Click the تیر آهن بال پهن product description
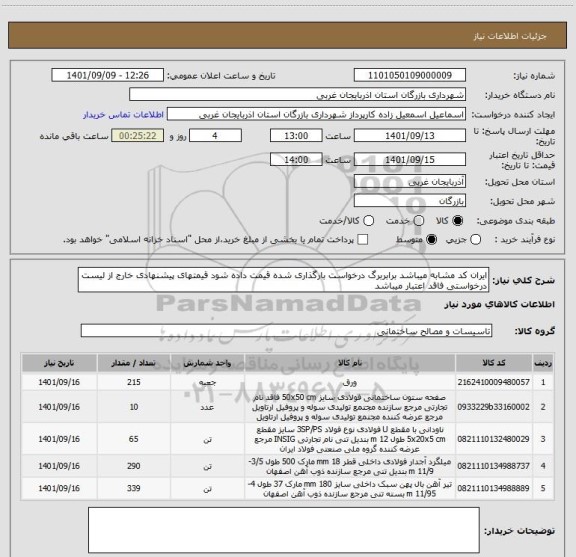The image size is (576, 557). (x=350, y=488)
